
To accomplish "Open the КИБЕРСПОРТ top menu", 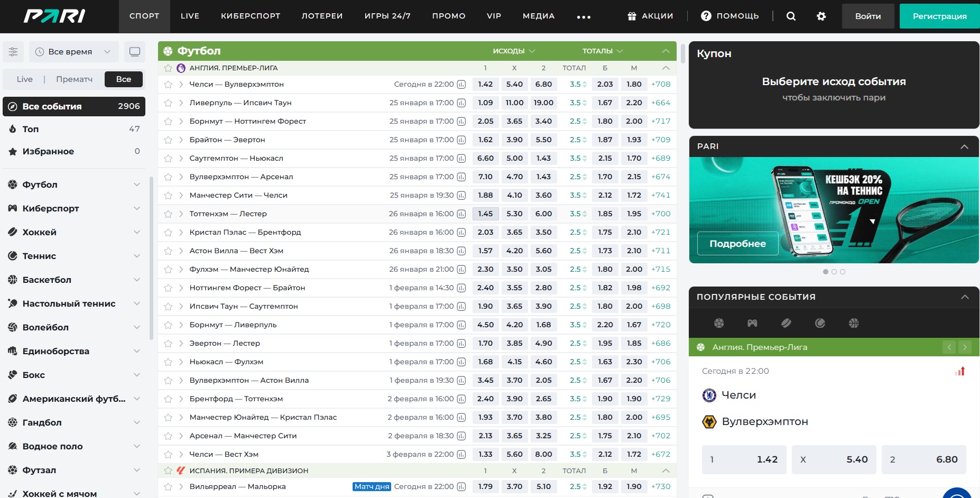I will 251,16.
